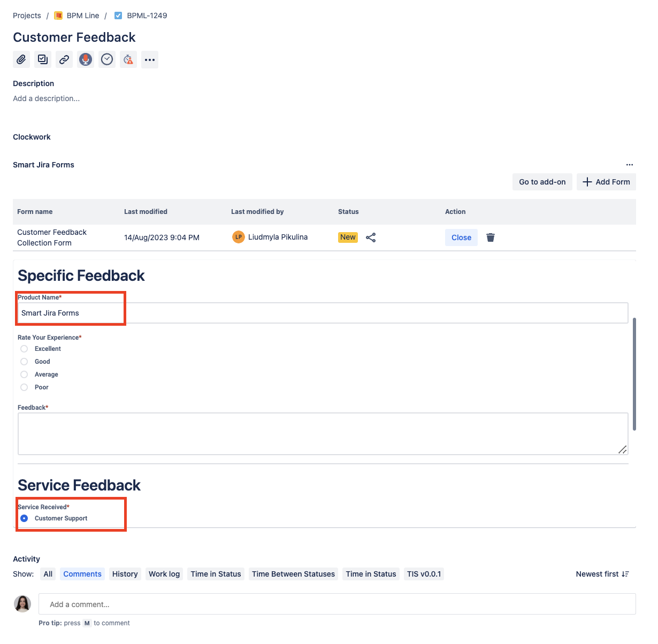Viewport: 658px width, 644px height.
Task: Click Add a description placeholder
Action: coord(47,98)
